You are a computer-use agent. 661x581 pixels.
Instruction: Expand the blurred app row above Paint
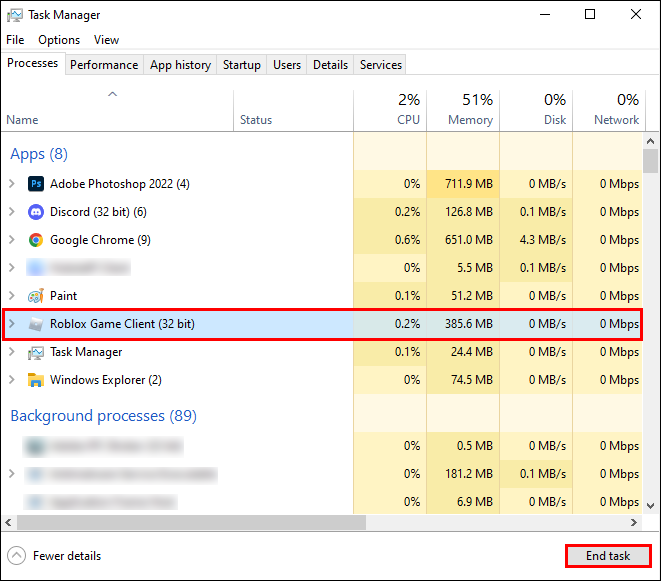click(12, 267)
